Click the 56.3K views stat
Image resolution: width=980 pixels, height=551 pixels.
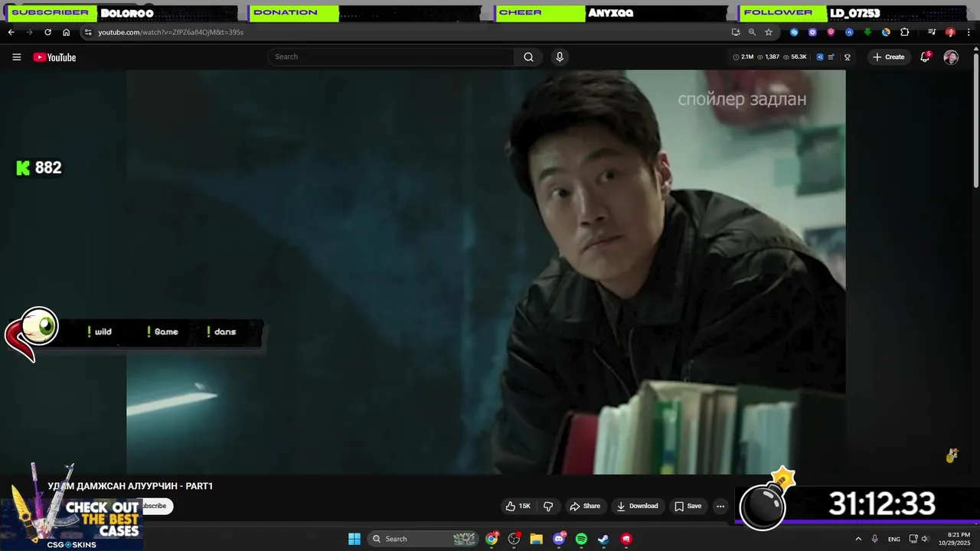(795, 57)
